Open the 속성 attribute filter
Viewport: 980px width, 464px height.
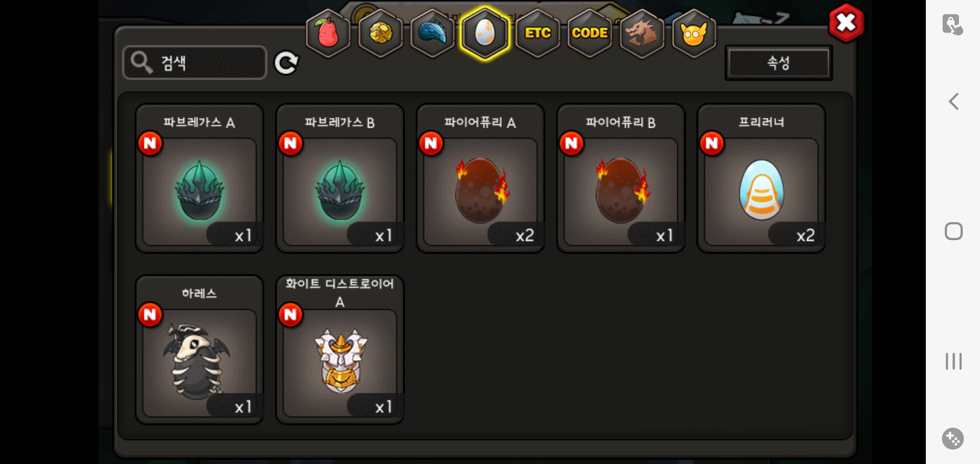778,63
